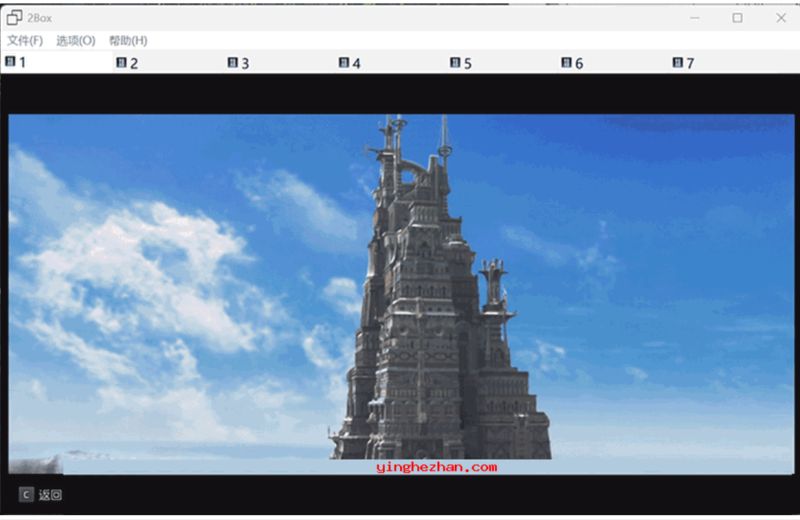Switch to tab 3

click(279, 63)
